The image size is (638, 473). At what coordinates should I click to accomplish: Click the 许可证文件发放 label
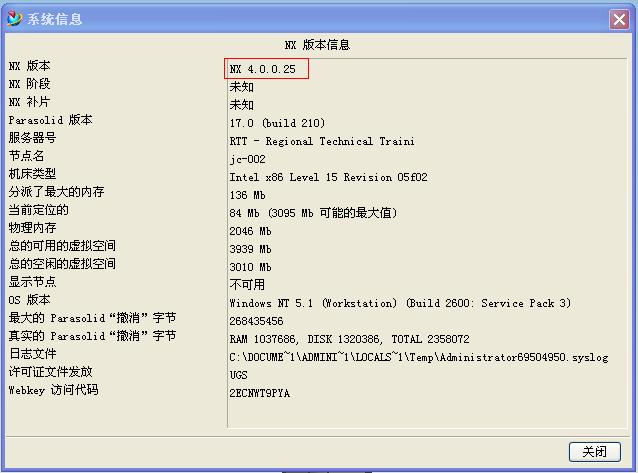[x=50, y=371]
